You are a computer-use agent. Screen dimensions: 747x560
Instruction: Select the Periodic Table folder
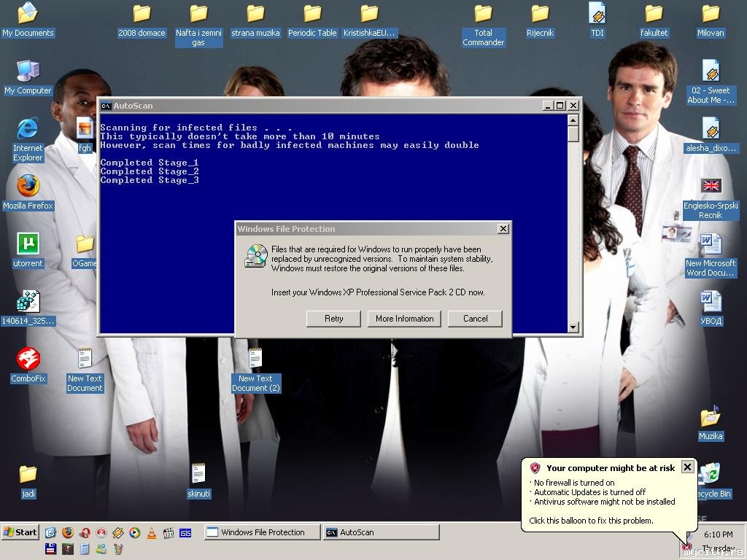coord(312,20)
